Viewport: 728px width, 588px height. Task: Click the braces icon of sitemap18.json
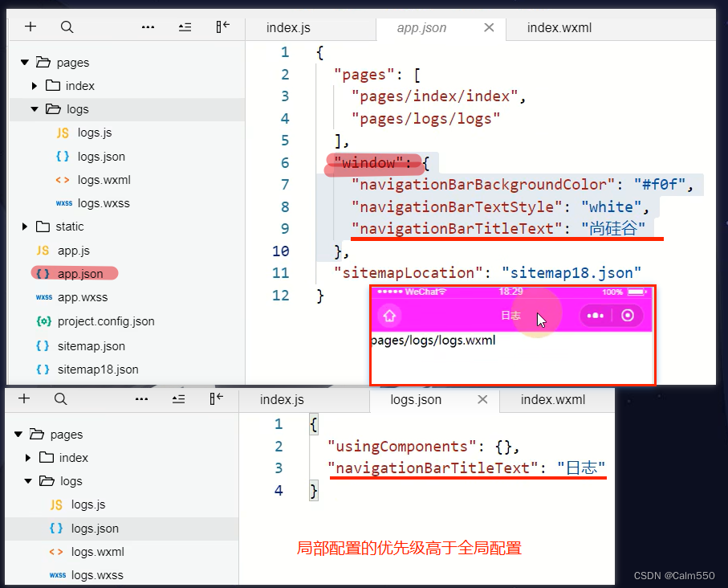43,369
